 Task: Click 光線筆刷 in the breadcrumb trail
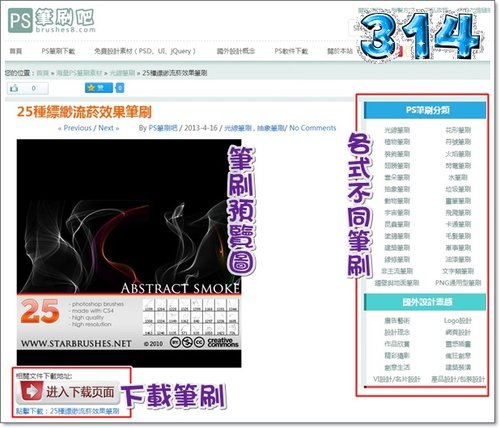coord(122,73)
